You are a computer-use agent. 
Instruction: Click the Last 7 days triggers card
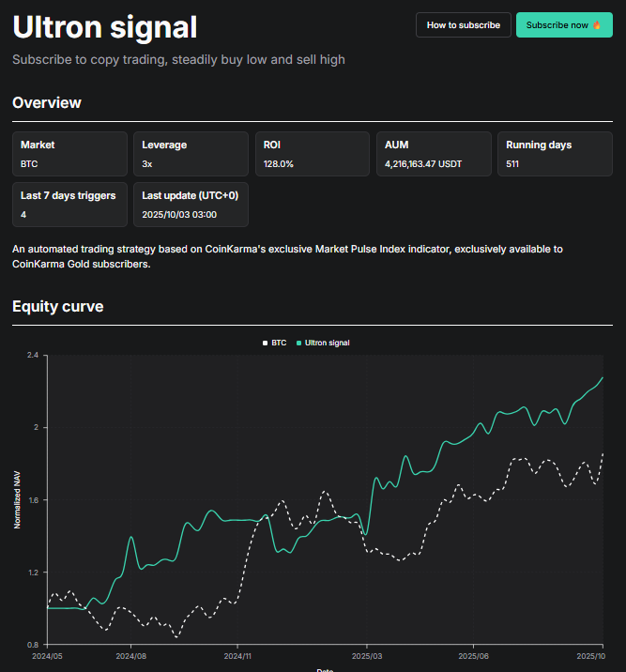click(69, 205)
